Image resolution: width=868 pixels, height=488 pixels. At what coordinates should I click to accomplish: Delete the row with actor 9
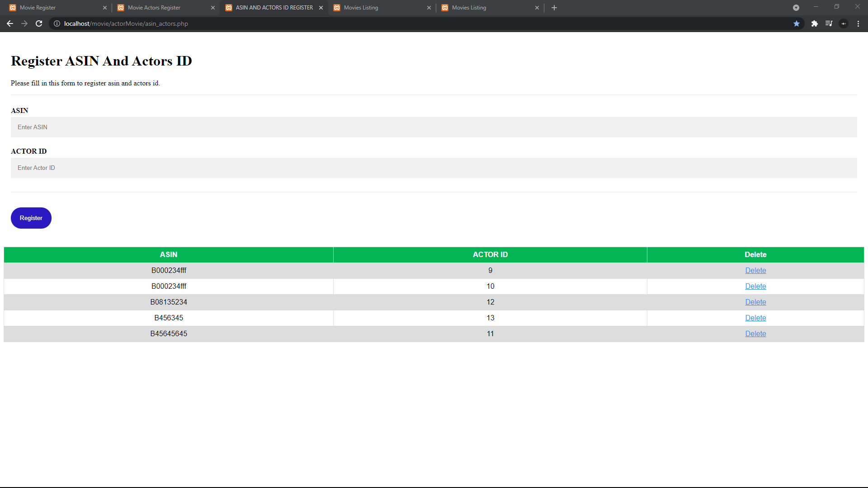[x=755, y=270]
